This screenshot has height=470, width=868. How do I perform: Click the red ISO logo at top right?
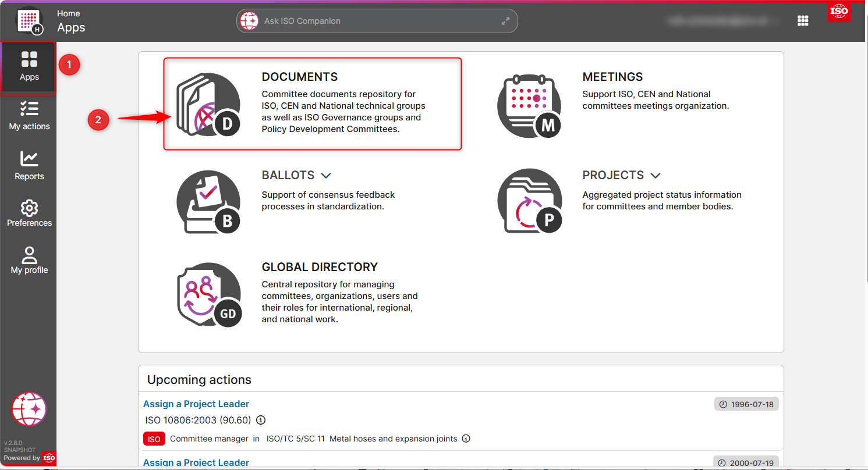coord(839,12)
